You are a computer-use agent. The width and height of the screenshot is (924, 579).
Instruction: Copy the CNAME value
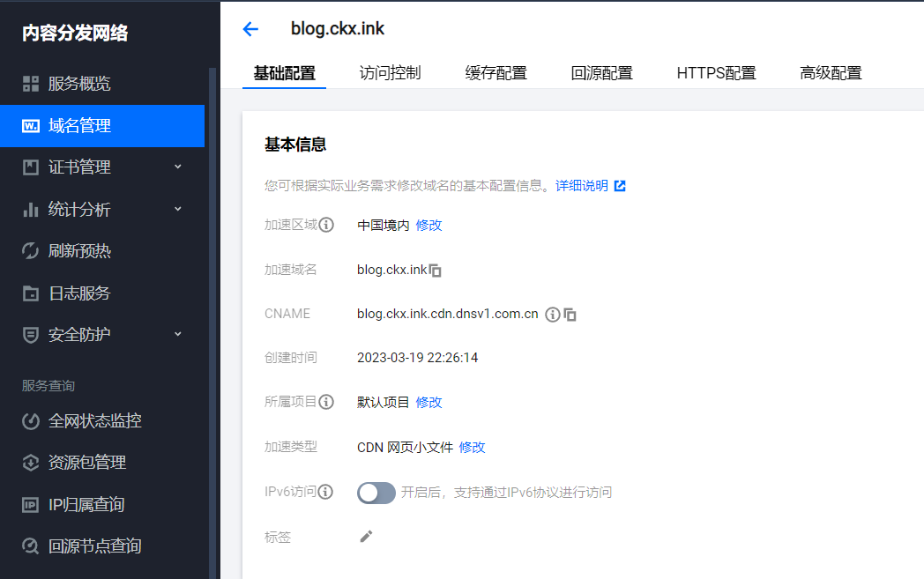click(570, 315)
